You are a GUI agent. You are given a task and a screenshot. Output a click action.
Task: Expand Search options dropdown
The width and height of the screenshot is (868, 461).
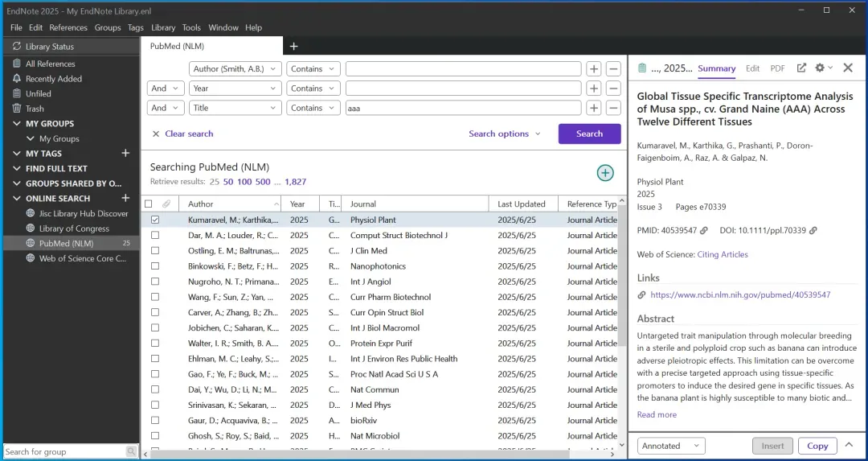click(x=504, y=134)
